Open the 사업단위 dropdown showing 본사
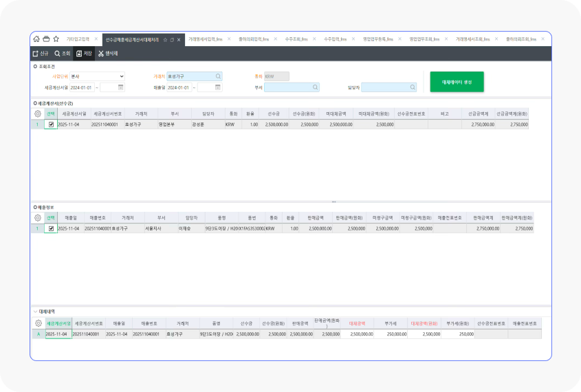The image size is (581, 392). click(x=97, y=76)
